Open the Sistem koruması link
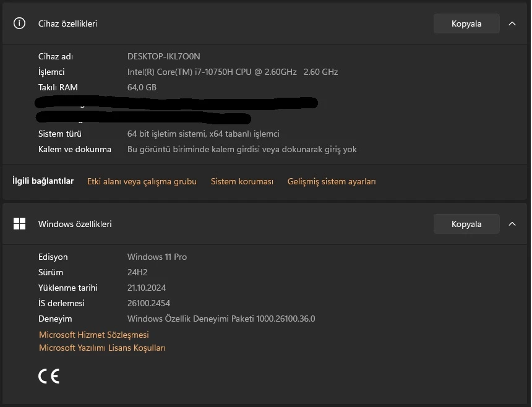This screenshot has height=407, width=532. (x=242, y=181)
